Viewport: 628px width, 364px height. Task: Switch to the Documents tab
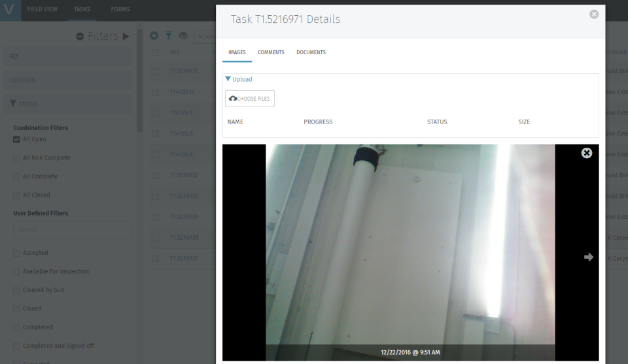pyautogui.click(x=311, y=52)
